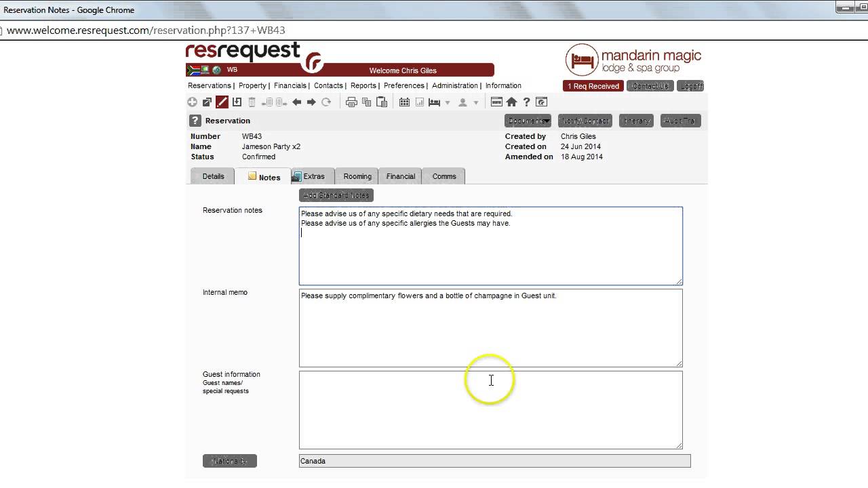Click the mandarin magic lodge logo
This screenshot has width=868, height=488.
point(633,60)
